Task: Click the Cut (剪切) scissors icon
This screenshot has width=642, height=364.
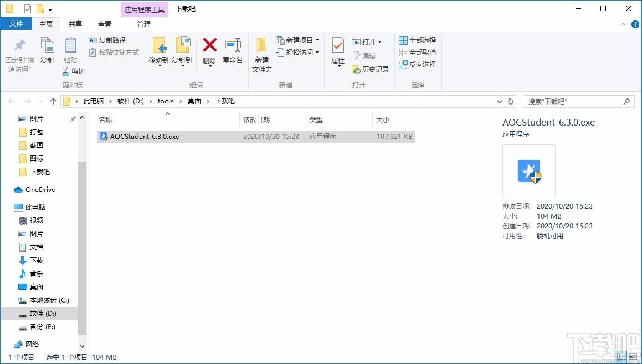Action: coord(65,71)
